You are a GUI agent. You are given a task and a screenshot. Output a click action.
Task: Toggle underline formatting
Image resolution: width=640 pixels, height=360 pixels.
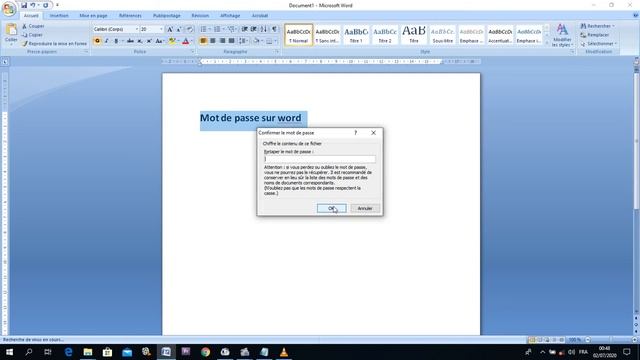[116, 41]
